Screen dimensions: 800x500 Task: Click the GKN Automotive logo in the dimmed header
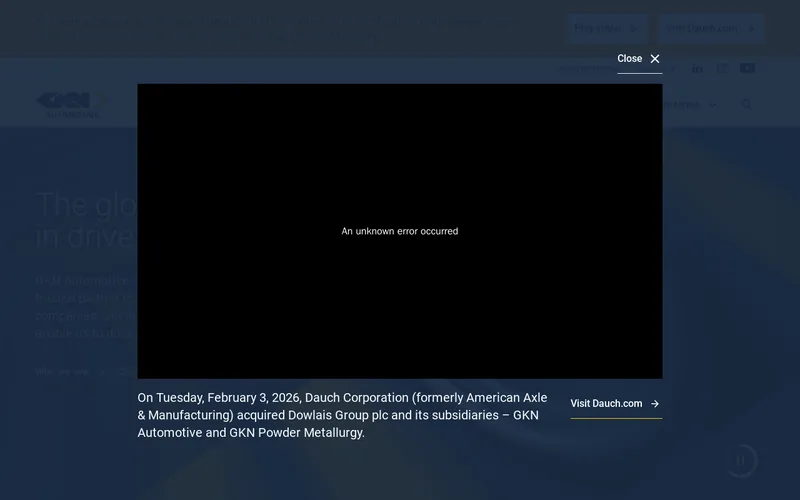pyautogui.click(x=72, y=105)
